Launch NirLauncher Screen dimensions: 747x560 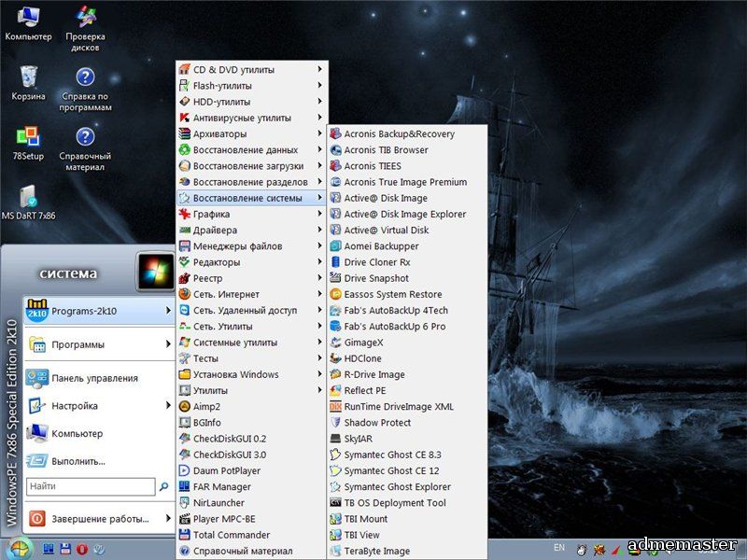(x=251, y=503)
